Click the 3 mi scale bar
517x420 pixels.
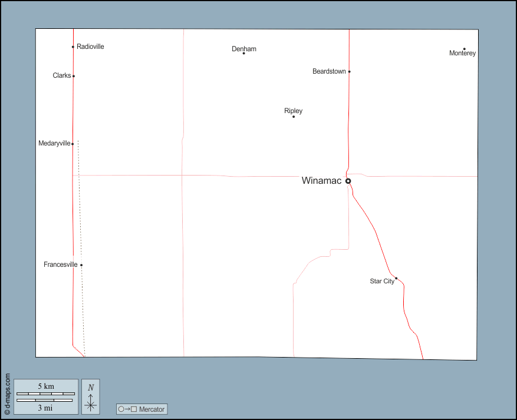coord(45,401)
